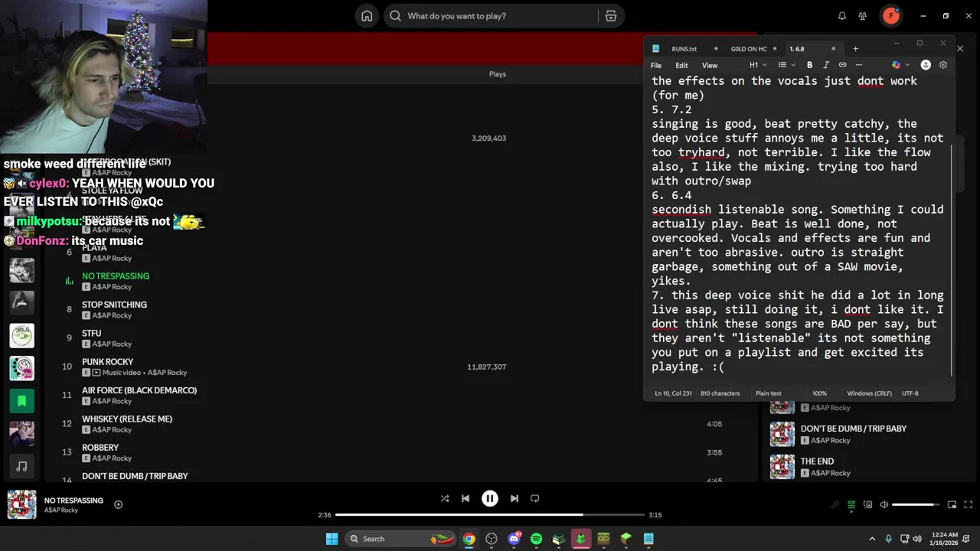Toggle repeat in Spotify player
The height and width of the screenshot is (551, 980).
tap(535, 499)
